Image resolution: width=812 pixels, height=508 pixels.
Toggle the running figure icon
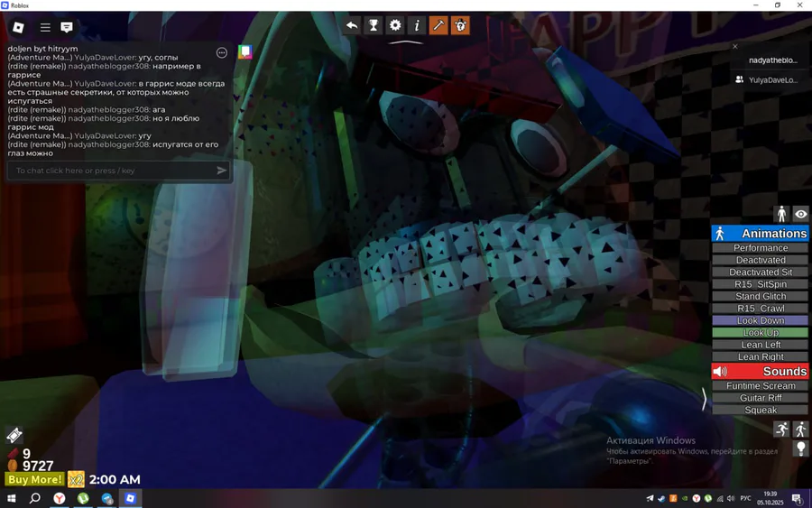click(x=781, y=429)
